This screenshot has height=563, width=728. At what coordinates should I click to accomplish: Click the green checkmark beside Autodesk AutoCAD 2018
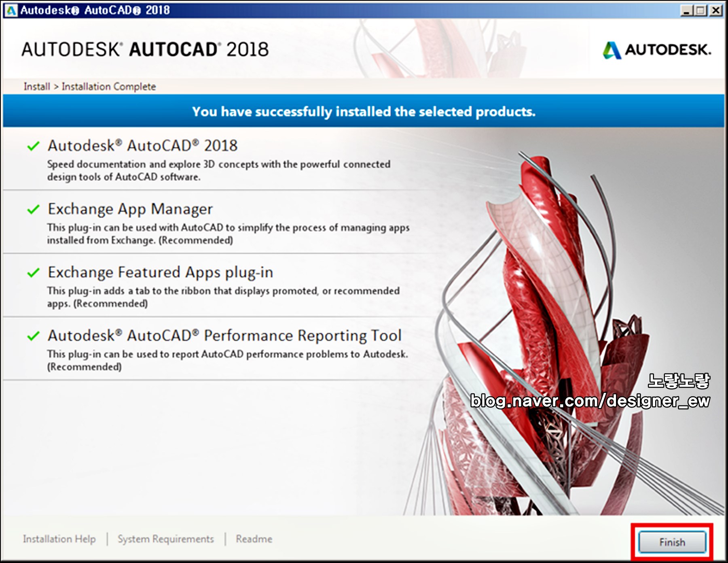(33, 146)
